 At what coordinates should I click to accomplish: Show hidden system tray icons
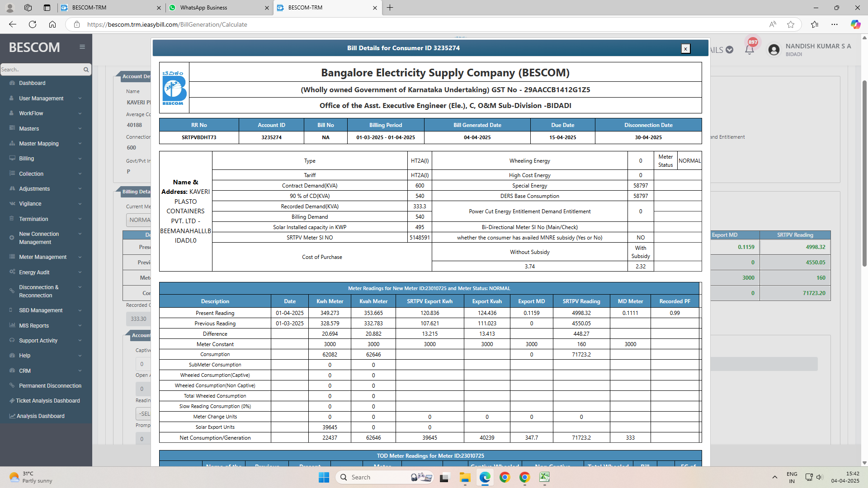(x=774, y=477)
